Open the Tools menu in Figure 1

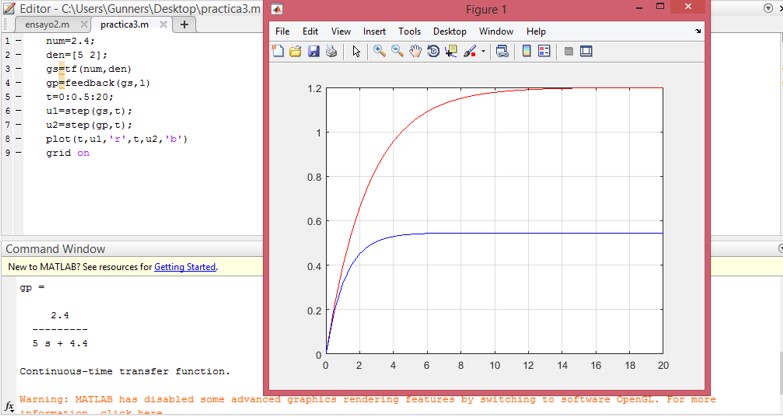(x=409, y=31)
